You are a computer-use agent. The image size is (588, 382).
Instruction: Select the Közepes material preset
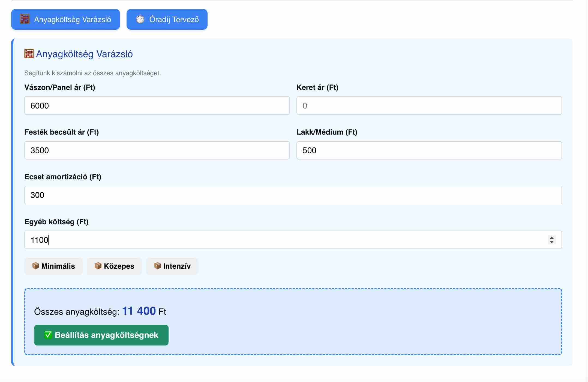(x=115, y=266)
